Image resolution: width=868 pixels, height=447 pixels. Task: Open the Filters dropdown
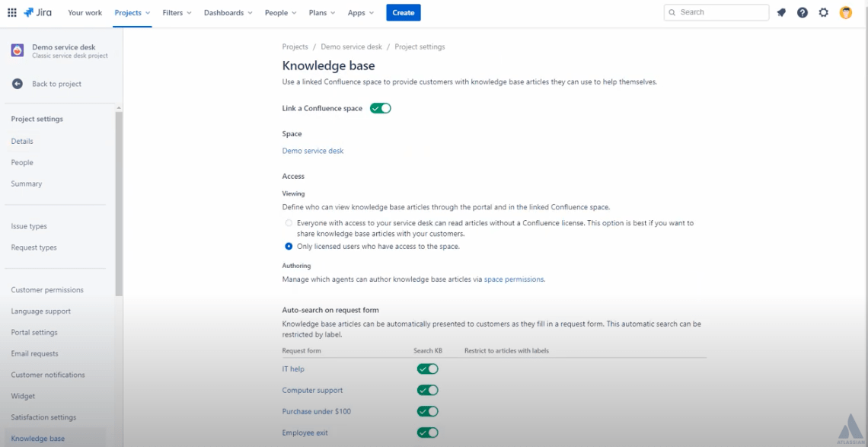(177, 12)
